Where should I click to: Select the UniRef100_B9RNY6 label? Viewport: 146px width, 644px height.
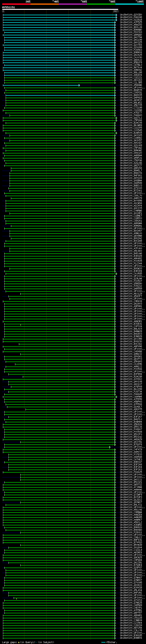[x=131, y=53]
